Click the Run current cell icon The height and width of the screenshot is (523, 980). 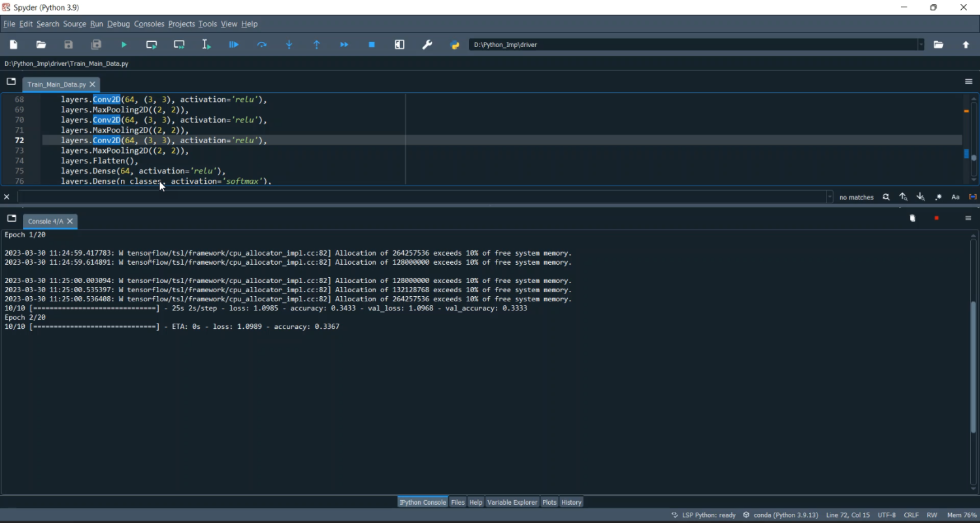(152, 45)
